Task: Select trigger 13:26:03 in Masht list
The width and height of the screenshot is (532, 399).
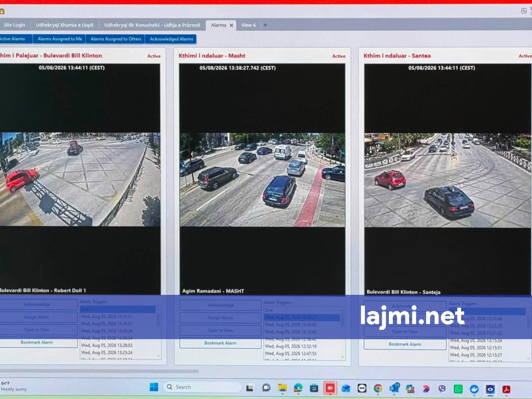Action: 302,325
